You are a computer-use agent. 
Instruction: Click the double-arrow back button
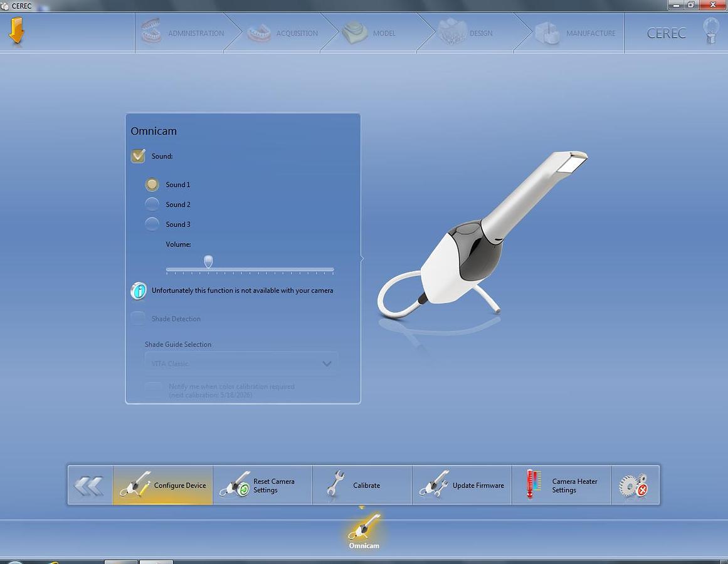(x=89, y=486)
